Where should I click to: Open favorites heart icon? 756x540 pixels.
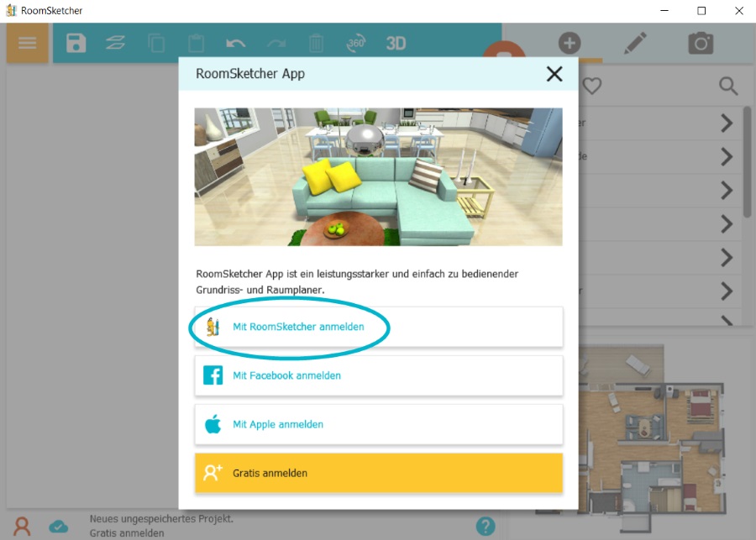[x=592, y=86]
